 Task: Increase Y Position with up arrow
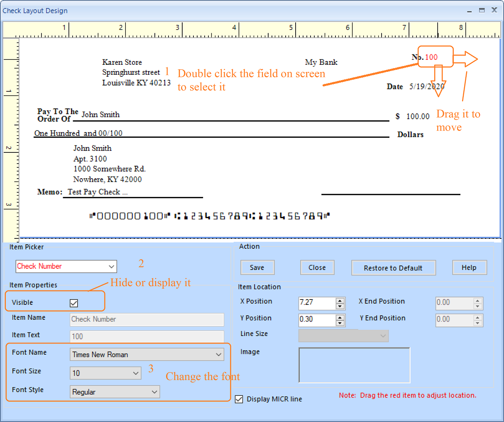tap(340, 317)
